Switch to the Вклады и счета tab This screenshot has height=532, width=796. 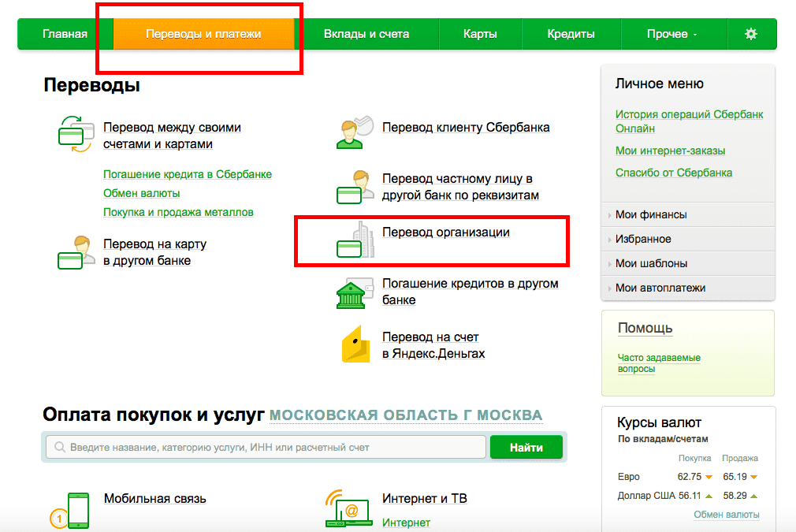pyautogui.click(x=366, y=34)
